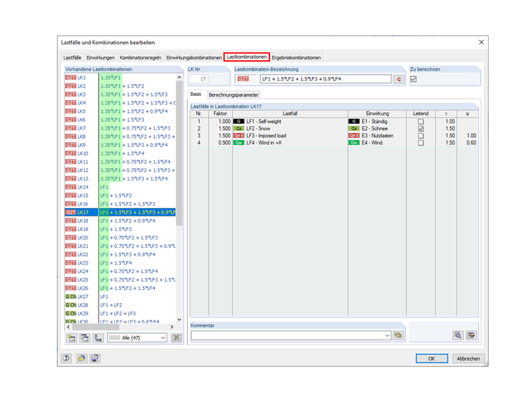Click the Lastfall column header
Screen dimensions: 532x399
pyautogui.click(x=290, y=113)
